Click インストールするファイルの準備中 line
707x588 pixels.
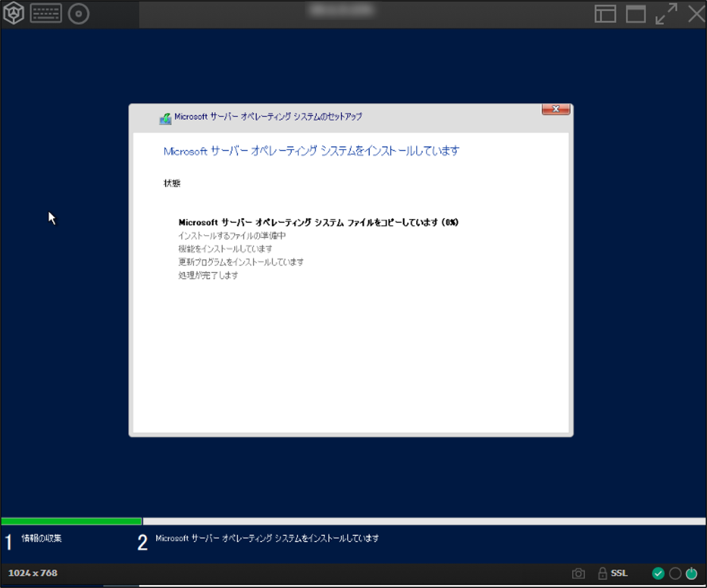coord(232,236)
